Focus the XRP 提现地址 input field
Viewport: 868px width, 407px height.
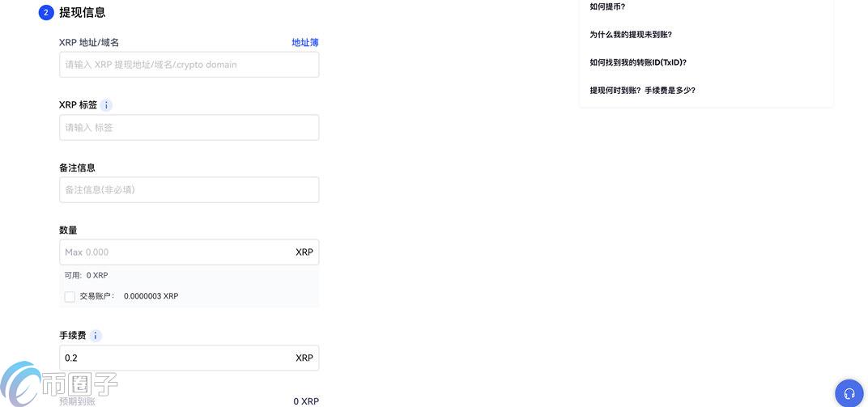tap(189, 65)
